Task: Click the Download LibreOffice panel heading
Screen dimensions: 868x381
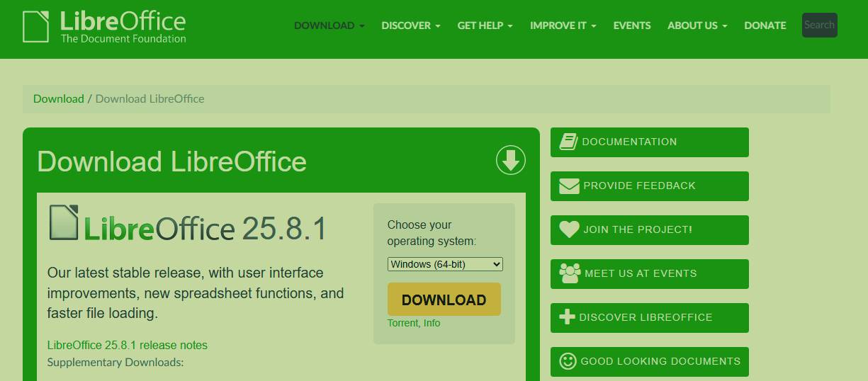Action: 172,162
